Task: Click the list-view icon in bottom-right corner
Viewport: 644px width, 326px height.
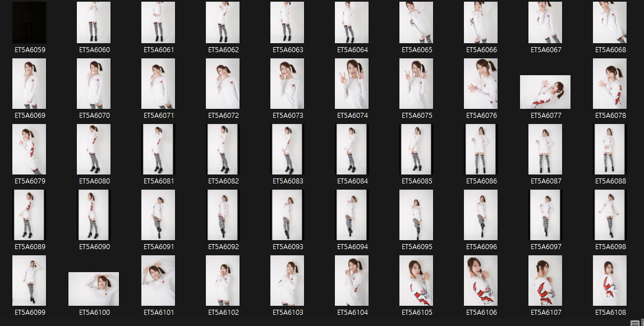Action: point(635,322)
